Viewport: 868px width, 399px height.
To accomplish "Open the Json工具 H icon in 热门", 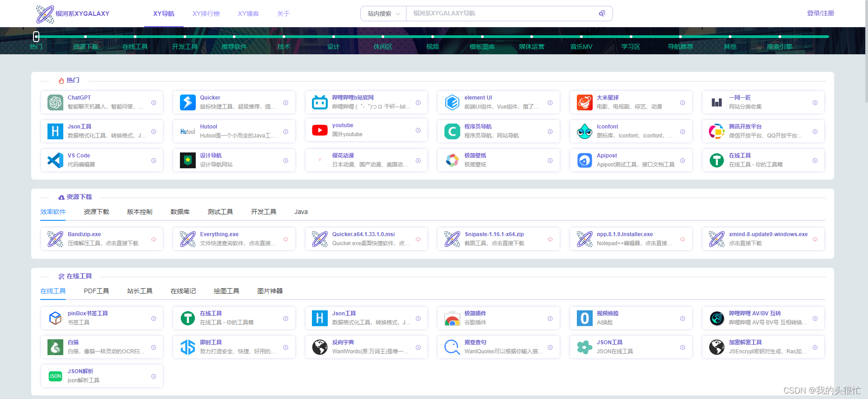I will coord(55,131).
